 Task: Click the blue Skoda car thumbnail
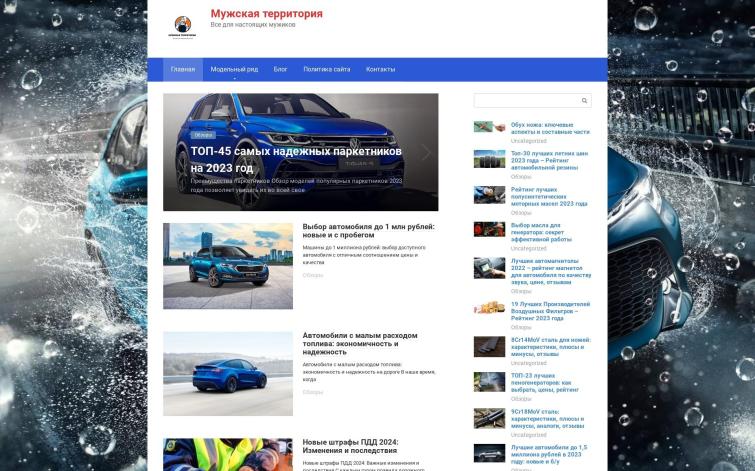[228, 265]
